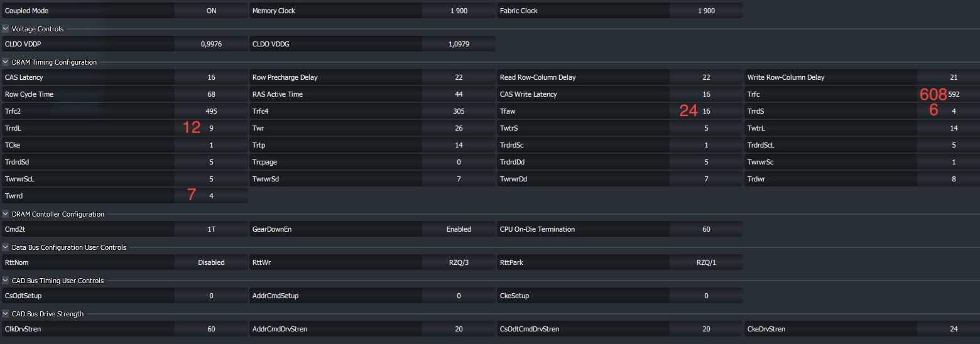The height and width of the screenshot is (344, 980).
Task: Toggle the GearDownEn Enabled setting
Action: tap(459, 229)
